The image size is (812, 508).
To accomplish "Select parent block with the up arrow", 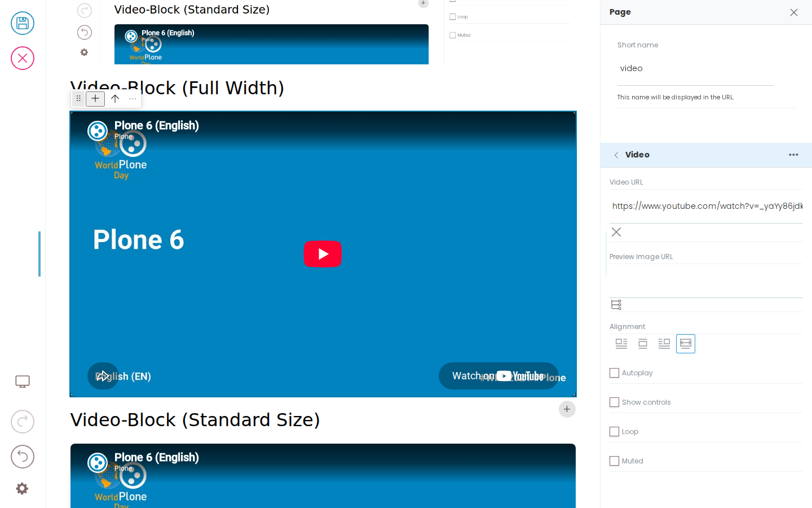I will [115, 99].
